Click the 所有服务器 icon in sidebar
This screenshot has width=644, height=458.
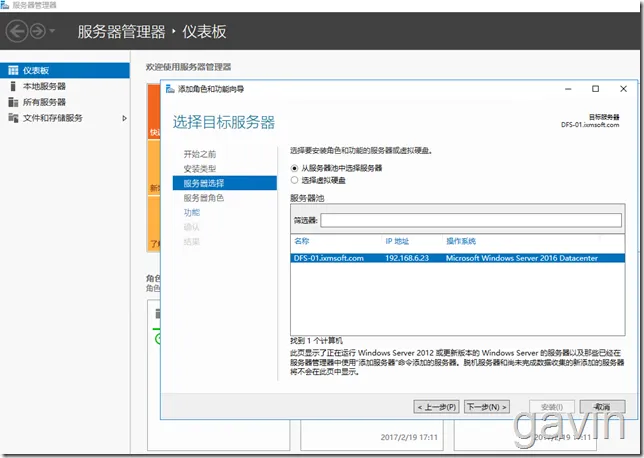click(13, 102)
